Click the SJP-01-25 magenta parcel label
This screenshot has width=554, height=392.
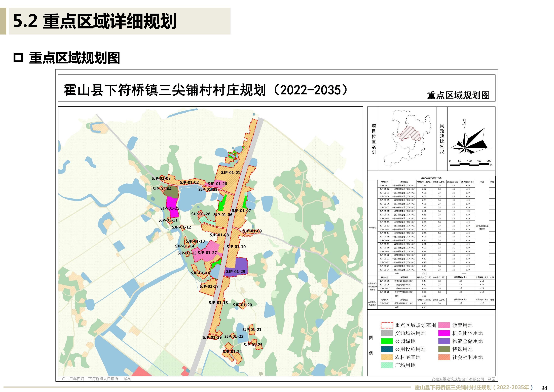pos(170,208)
